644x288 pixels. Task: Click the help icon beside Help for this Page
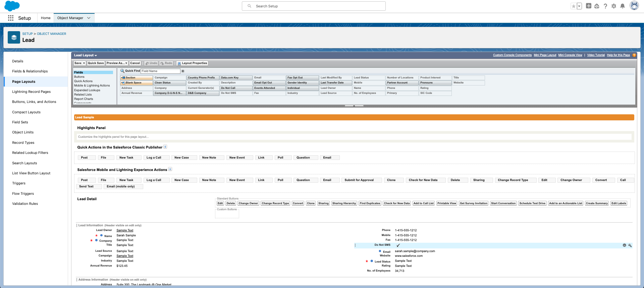[x=634, y=55]
